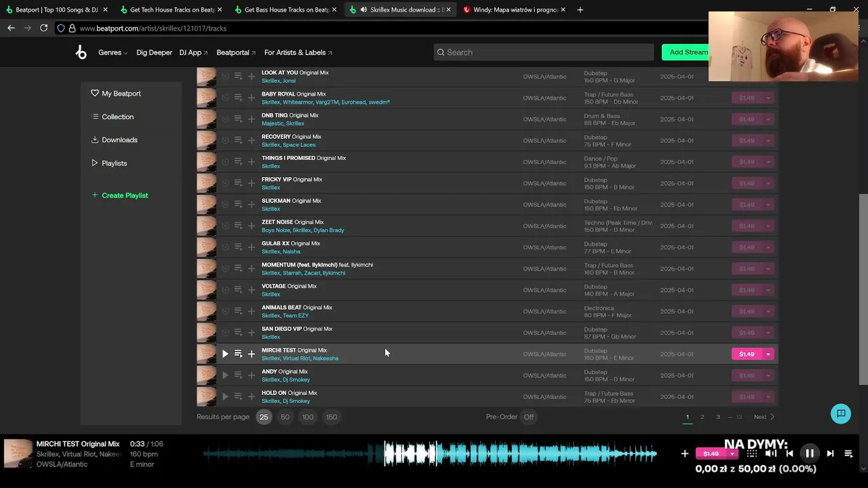Open price dropdown arrow for DNB TING
This screenshot has width=868, height=488.
point(768,119)
